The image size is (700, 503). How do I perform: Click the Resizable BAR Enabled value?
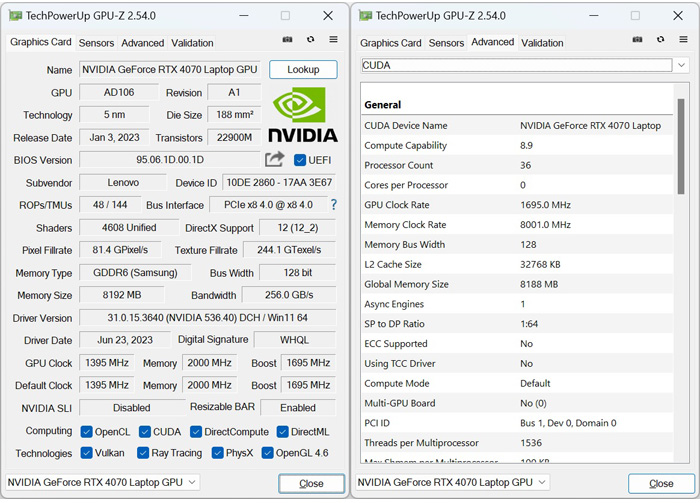click(x=298, y=408)
